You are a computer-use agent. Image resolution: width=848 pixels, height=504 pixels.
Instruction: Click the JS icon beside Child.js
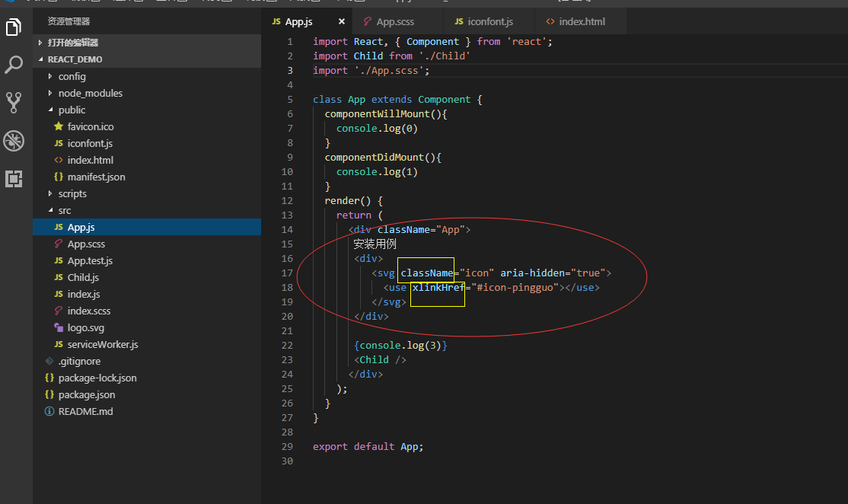(x=59, y=277)
